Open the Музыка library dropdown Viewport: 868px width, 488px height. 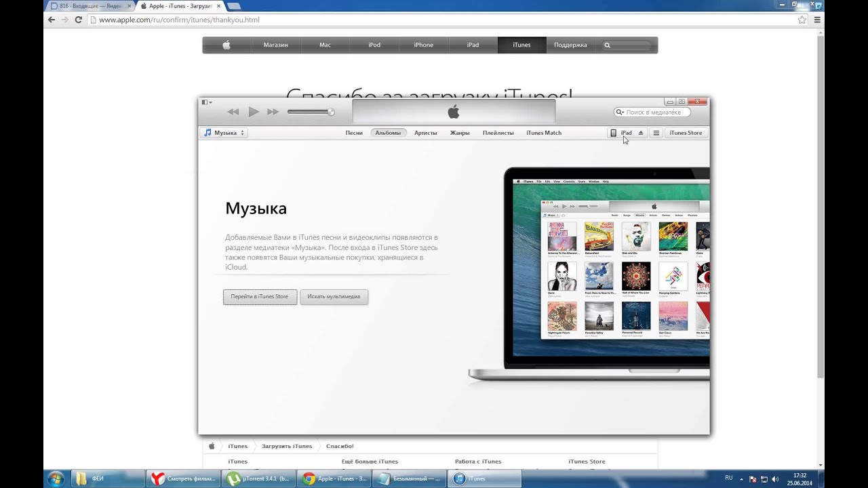224,133
